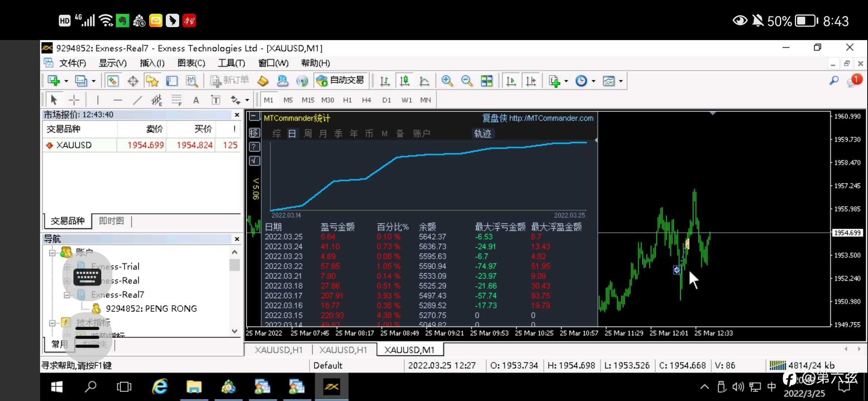Open the new chart dropdown arrow
868x401 pixels.
click(66, 81)
